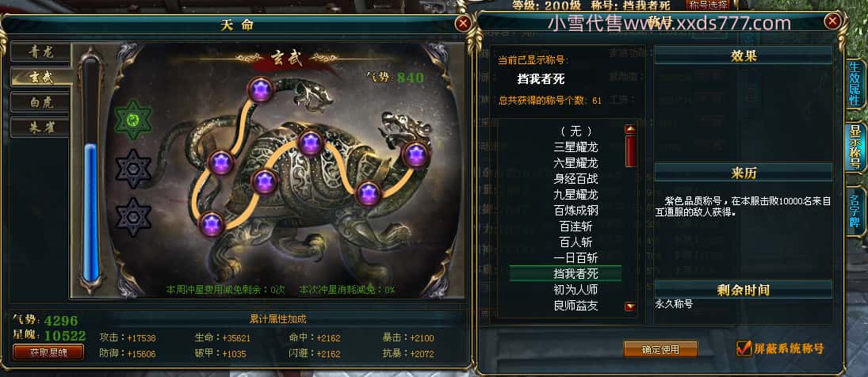The image size is (868, 377).
Task: Click the purple star node atop the tortoise shell
Action: (310, 143)
